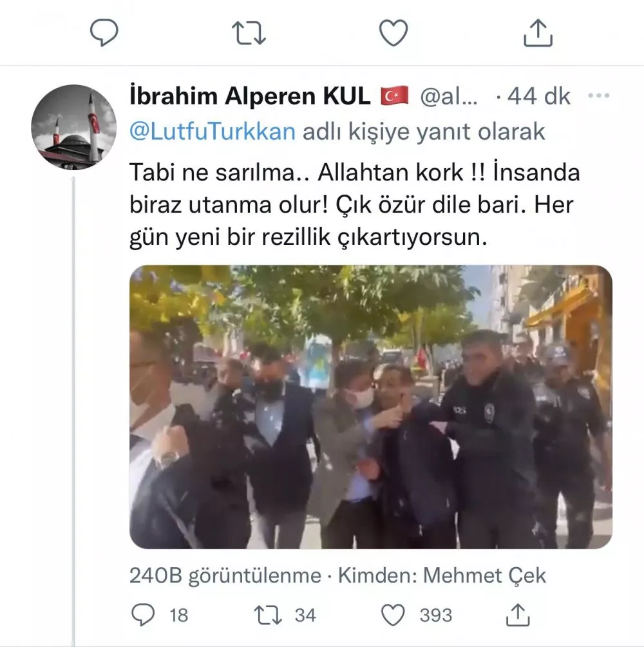The height and width of the screenshot is (647, 644).
Task: Open the @LutfuTurkkan mention link
Action: [213, 132]
